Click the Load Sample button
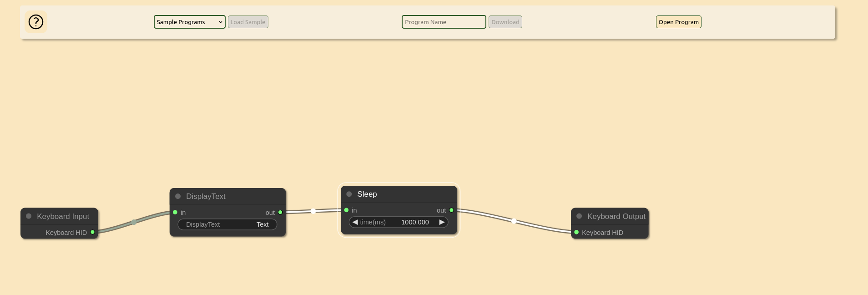The image size is (868, 295). click(x=248, y=22)
